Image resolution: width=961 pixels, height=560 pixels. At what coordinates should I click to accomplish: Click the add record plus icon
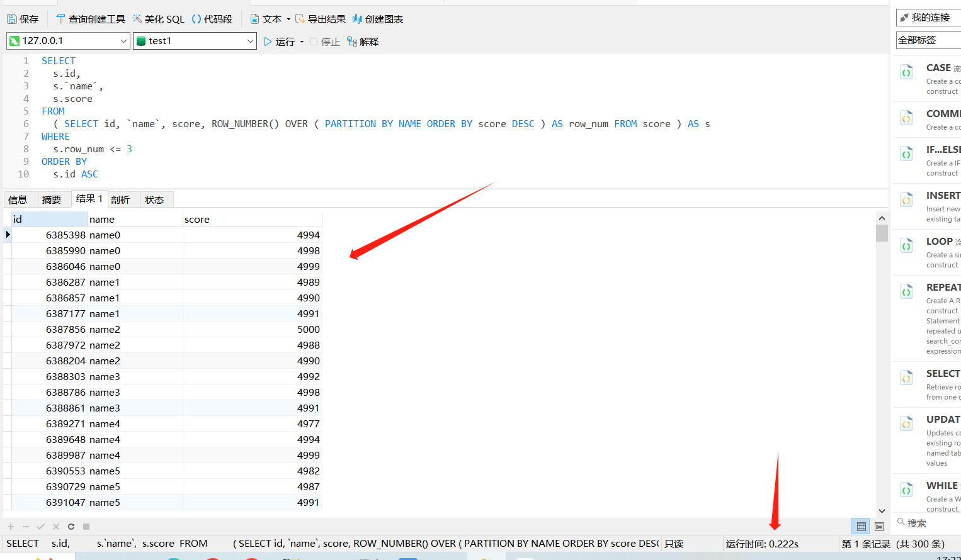[x=11, y=527]
